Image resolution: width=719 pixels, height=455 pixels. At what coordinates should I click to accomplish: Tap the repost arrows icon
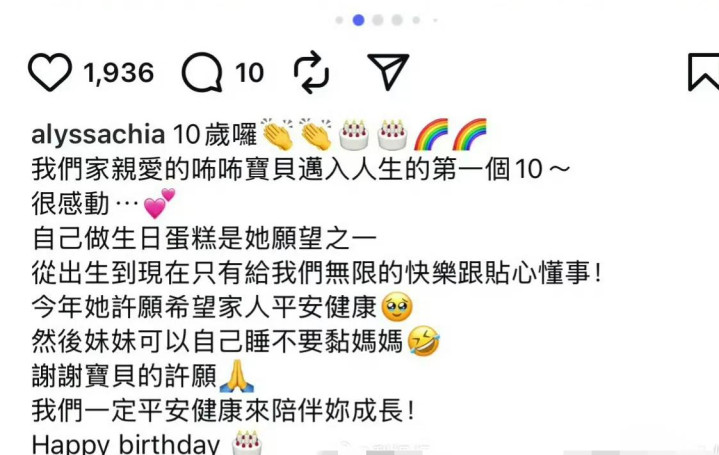point(311,72)
